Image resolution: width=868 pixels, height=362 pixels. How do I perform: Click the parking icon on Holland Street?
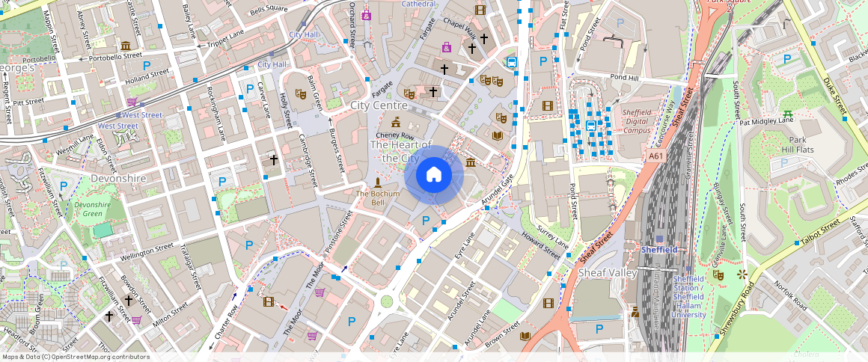[147, 66]
